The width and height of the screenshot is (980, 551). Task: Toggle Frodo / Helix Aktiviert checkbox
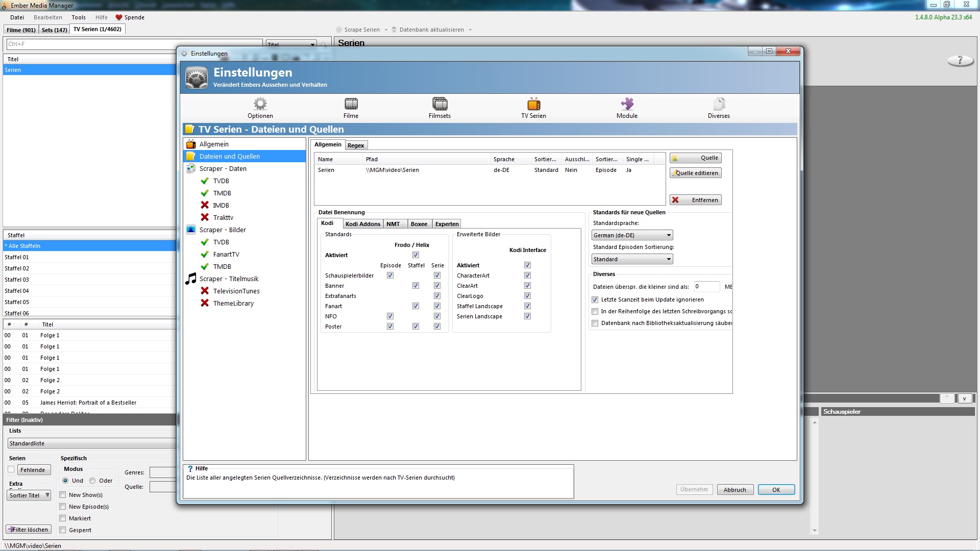415,255
